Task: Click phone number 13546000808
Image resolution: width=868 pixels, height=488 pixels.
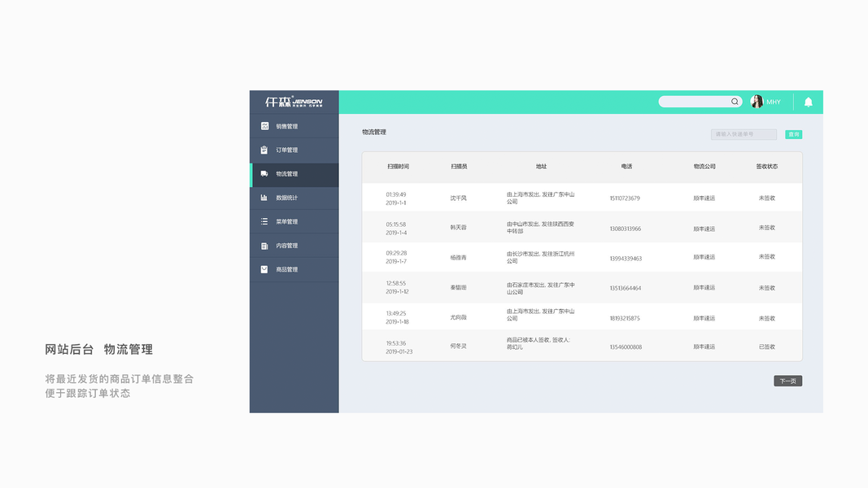Action: (x=626, y=347)
